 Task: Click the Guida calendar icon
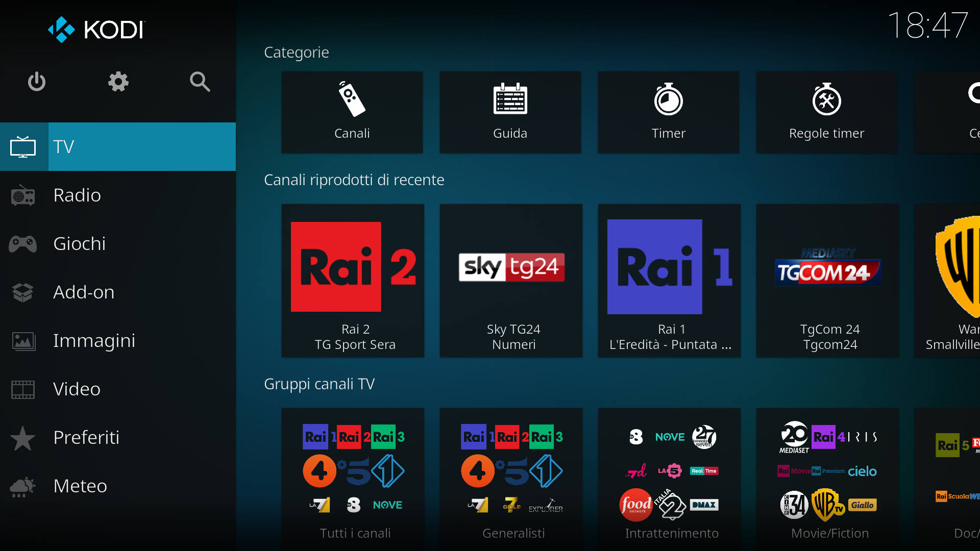tap(510, 99)
